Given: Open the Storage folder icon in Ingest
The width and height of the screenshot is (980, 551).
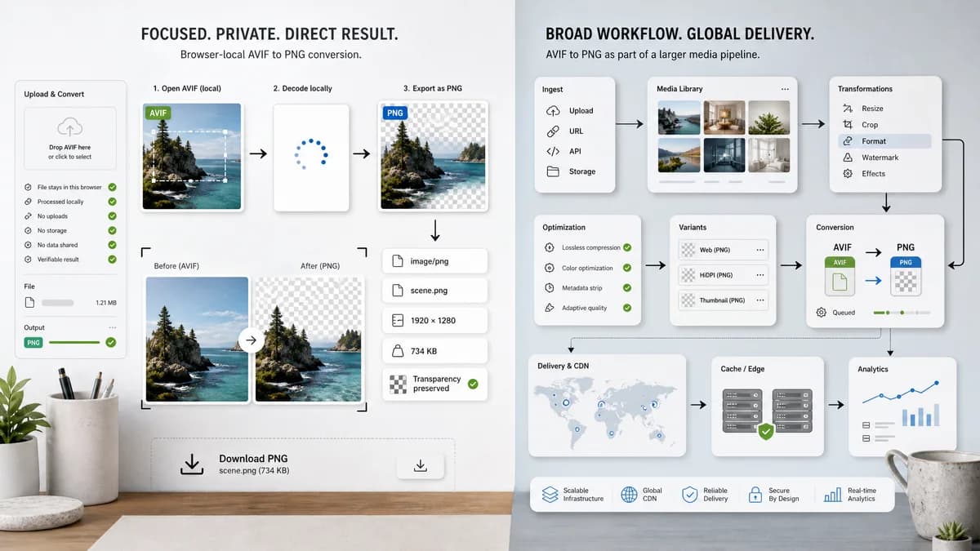Looking at the screenshot, I should point(553,171).
